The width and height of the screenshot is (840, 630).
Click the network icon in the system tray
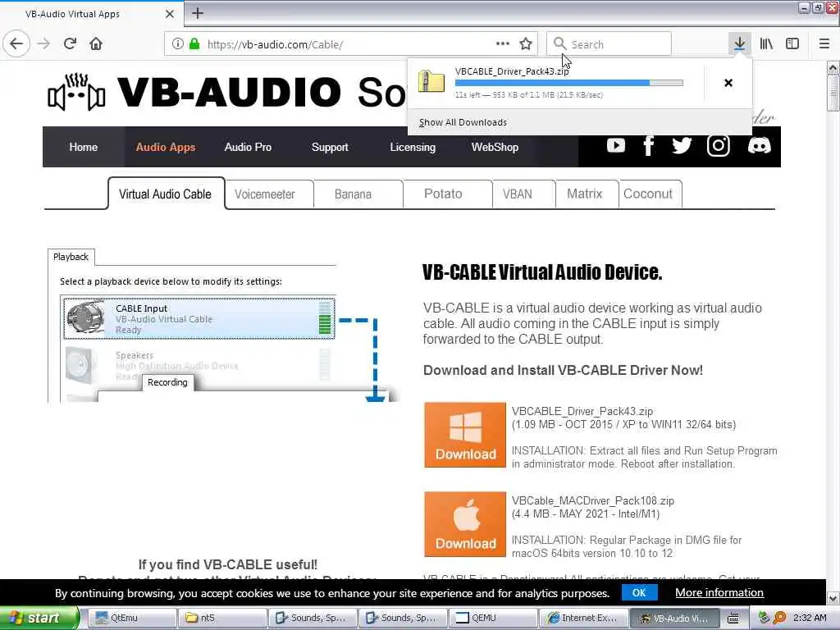coord(765,618)
